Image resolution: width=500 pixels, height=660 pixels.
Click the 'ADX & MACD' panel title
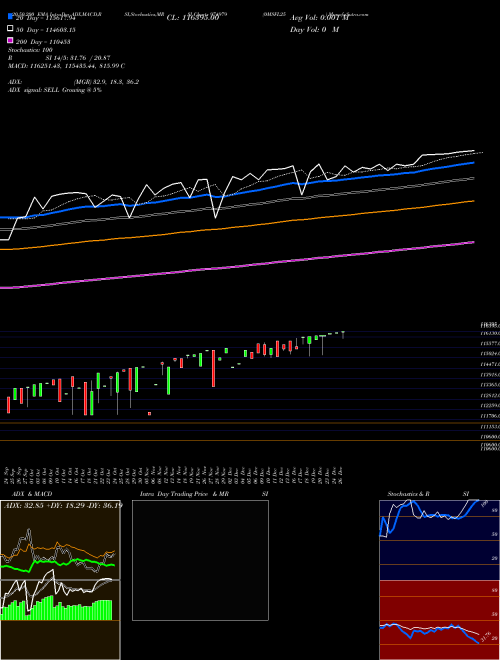pos(32,494)
